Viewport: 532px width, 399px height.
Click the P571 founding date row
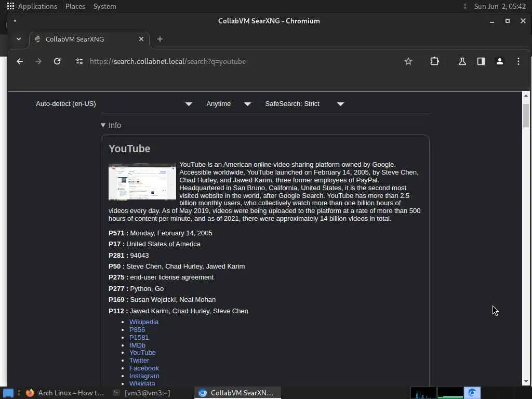coord(160,233)
